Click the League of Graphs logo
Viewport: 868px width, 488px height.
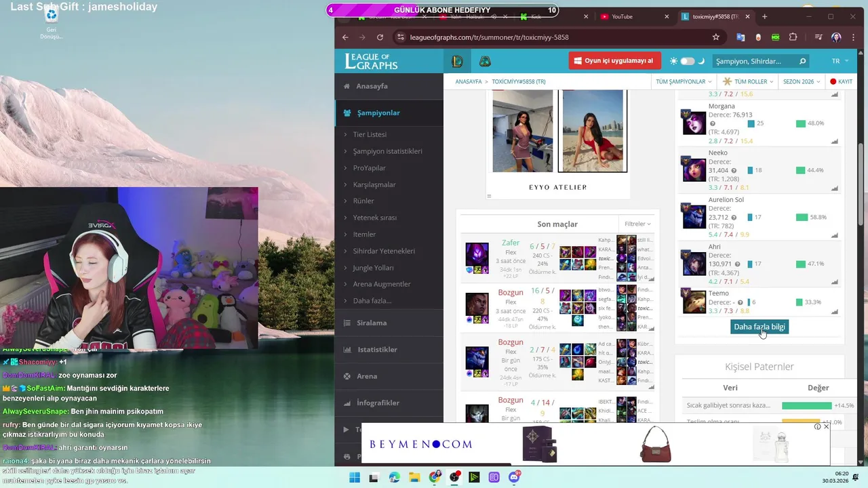click(371, 61)
